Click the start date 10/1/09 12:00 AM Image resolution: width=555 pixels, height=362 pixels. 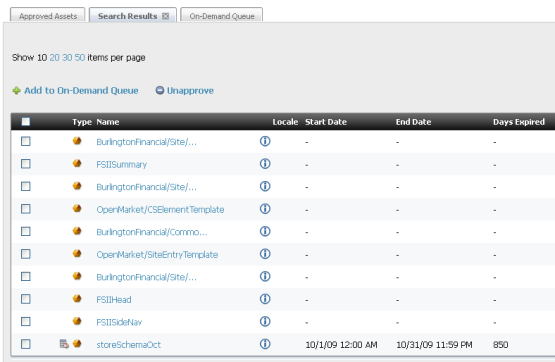[341, 345]
